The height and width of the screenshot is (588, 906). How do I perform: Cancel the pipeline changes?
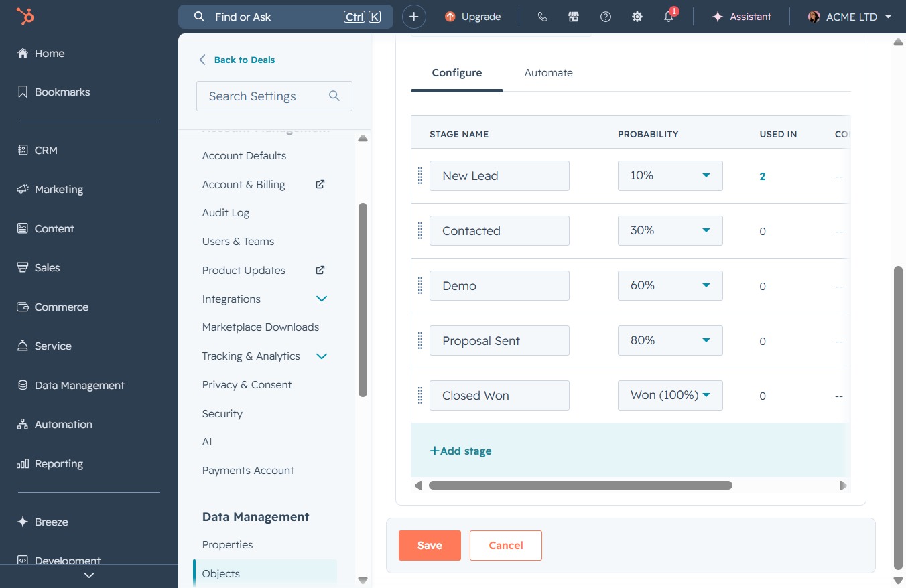click(x=506, y=545)
